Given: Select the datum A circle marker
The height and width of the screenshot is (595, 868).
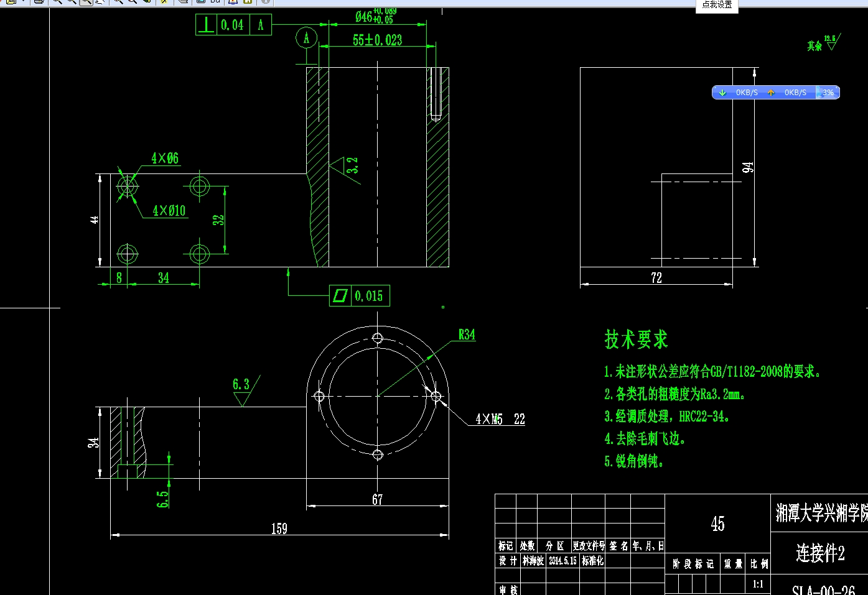Looking at the screenshot, I should [306, 39].
